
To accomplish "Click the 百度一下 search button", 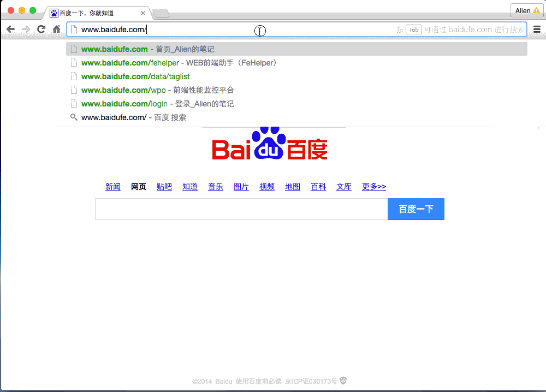I will click(x=416, y=209).
